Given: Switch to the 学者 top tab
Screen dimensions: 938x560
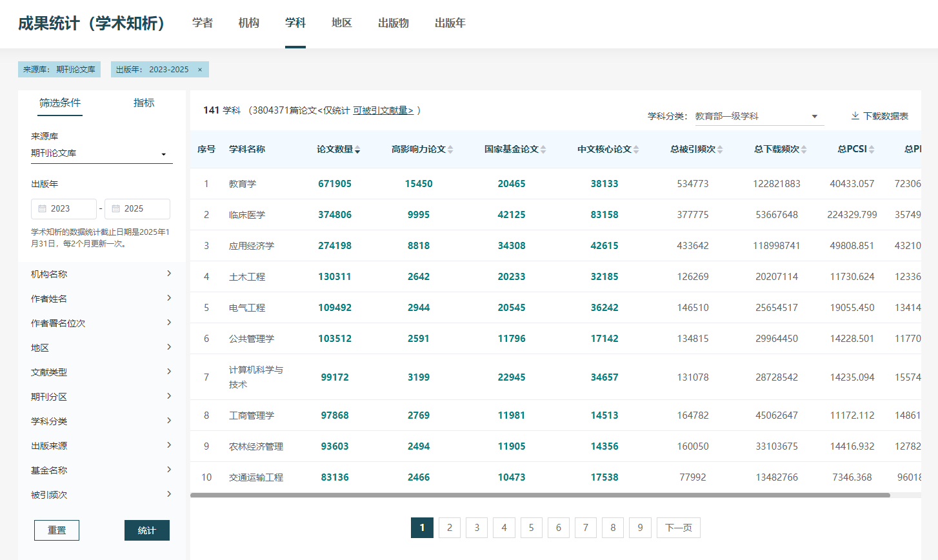Looking at the screenshot, I should (203, 23).
